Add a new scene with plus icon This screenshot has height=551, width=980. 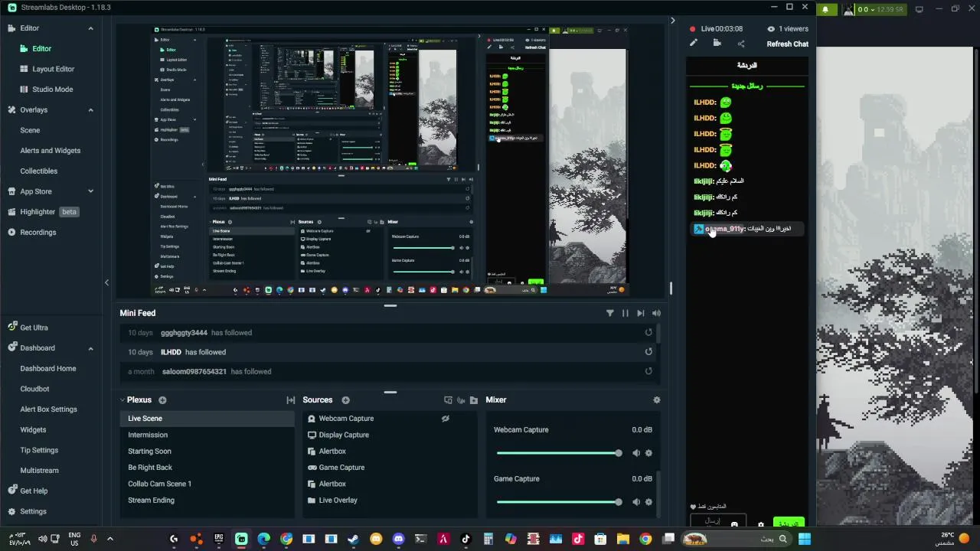click(162, 400)
